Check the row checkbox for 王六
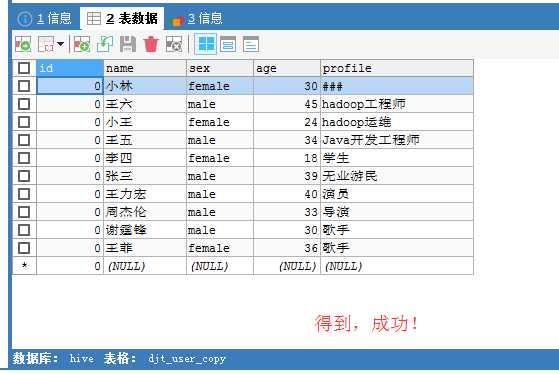559x374 pixels. [x=24, y=104]
